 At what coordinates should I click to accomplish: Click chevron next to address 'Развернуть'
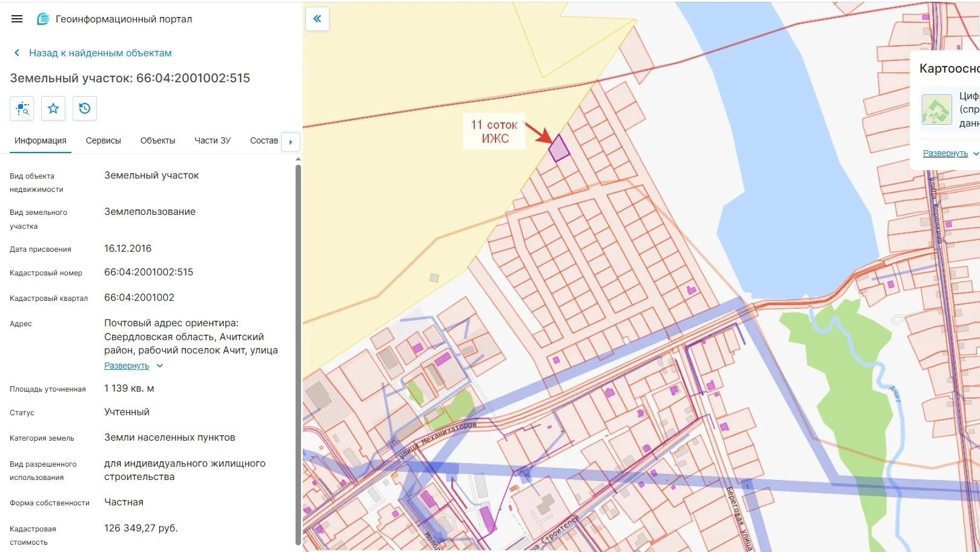tap(160, 366)
